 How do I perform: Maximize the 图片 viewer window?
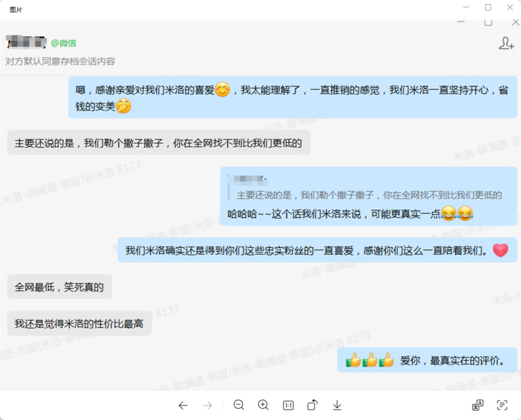[488, 8]
